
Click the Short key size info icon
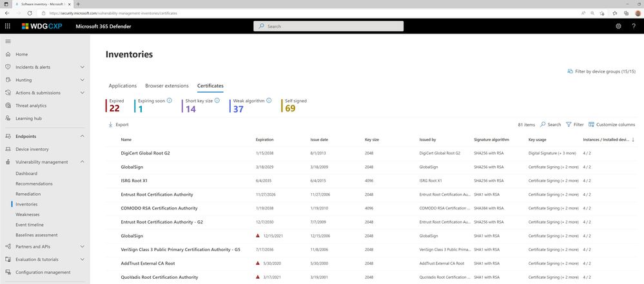(217, 100)
